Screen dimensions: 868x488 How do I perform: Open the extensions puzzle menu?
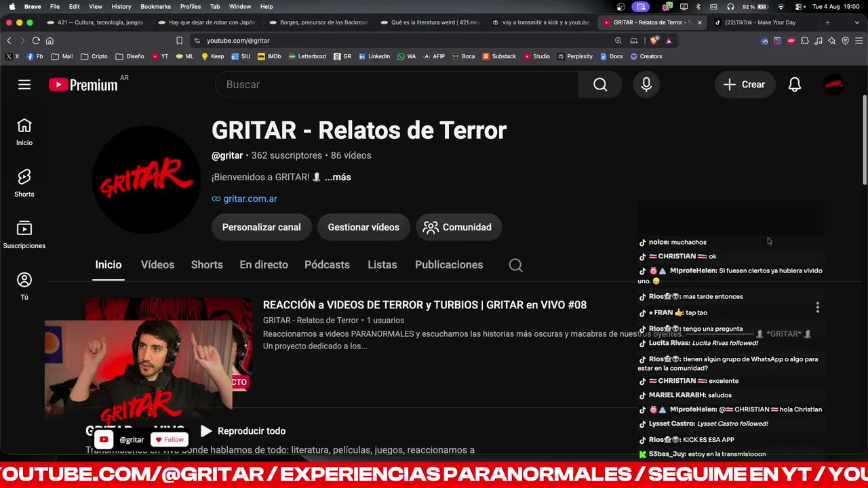point(805,41)
